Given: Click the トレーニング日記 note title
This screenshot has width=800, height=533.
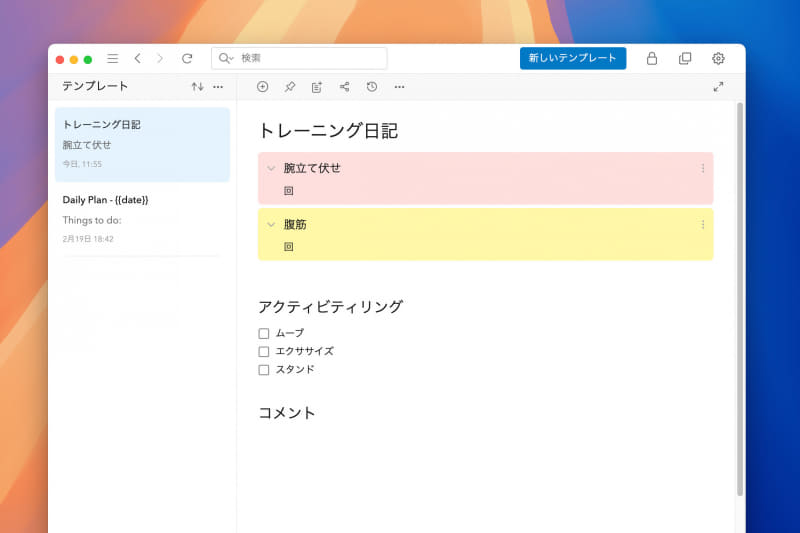Looking at the screenshot, I should tap(328, 131).
